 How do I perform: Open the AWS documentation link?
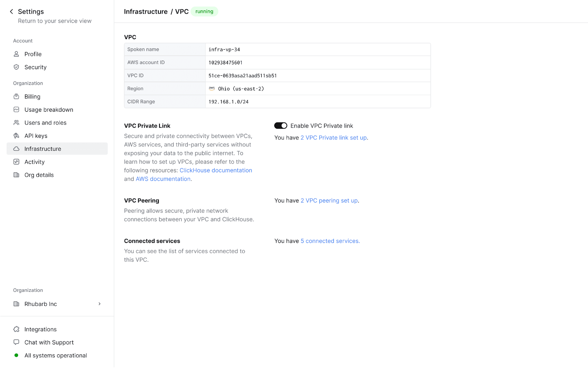163,179
